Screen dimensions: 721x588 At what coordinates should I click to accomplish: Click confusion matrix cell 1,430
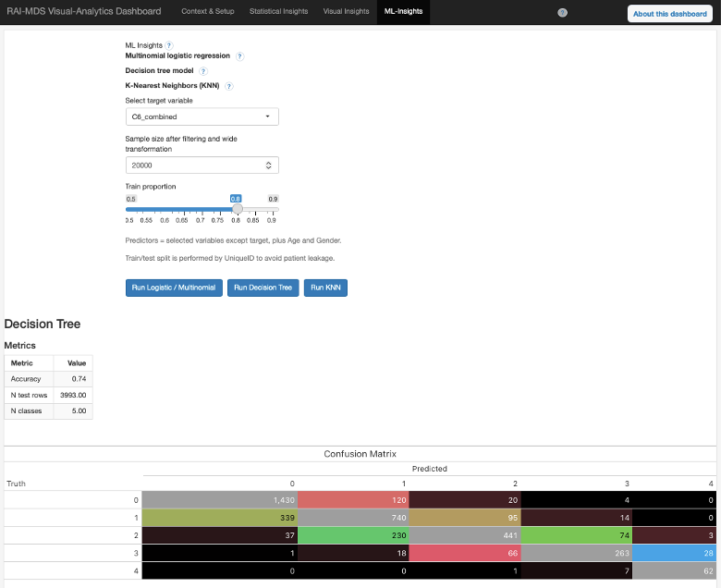click(x=220, y=500)
